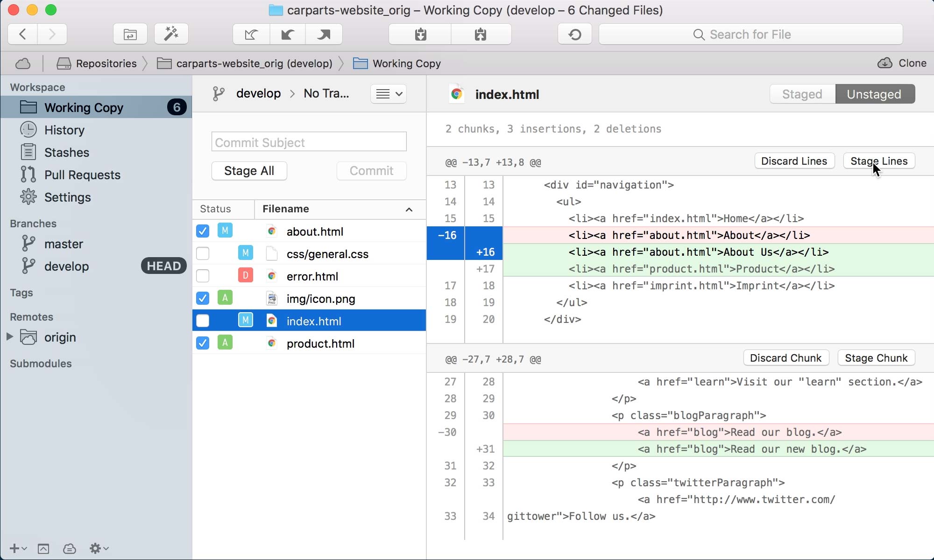934x560 pixels.
Task: Click the Stage All button
Action: 249,171
